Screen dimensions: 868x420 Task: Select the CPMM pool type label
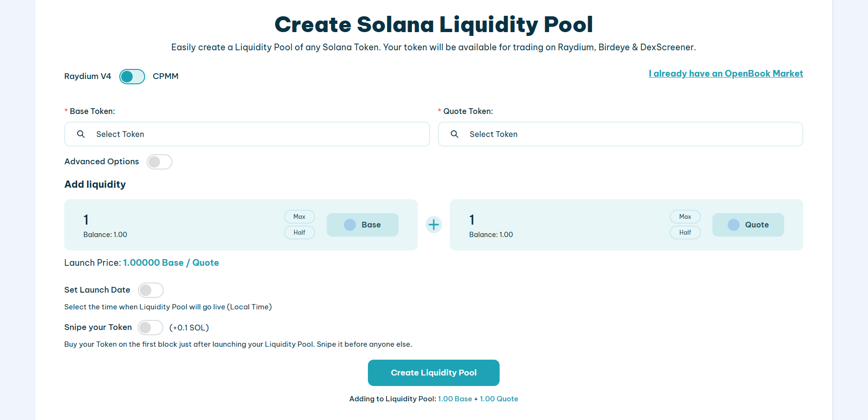point(166,76)
